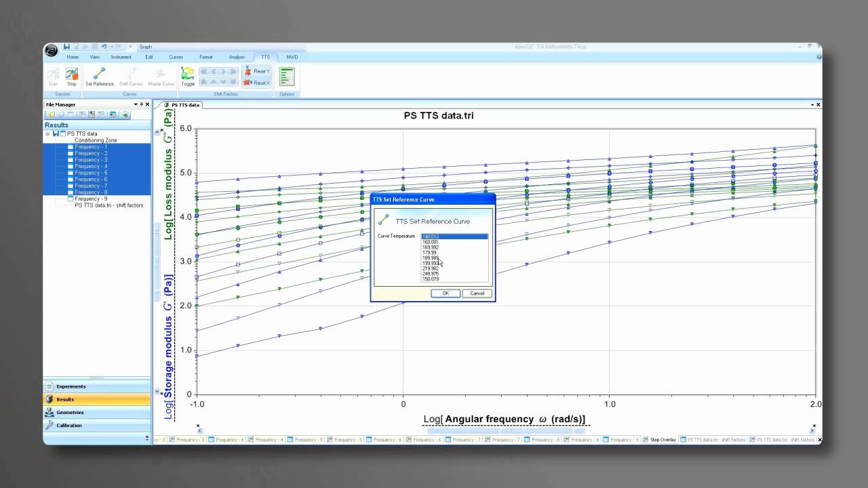Viewport: 868px width, 488px height.
Task: Open the TTS Options icon
Action: point(287,76)
